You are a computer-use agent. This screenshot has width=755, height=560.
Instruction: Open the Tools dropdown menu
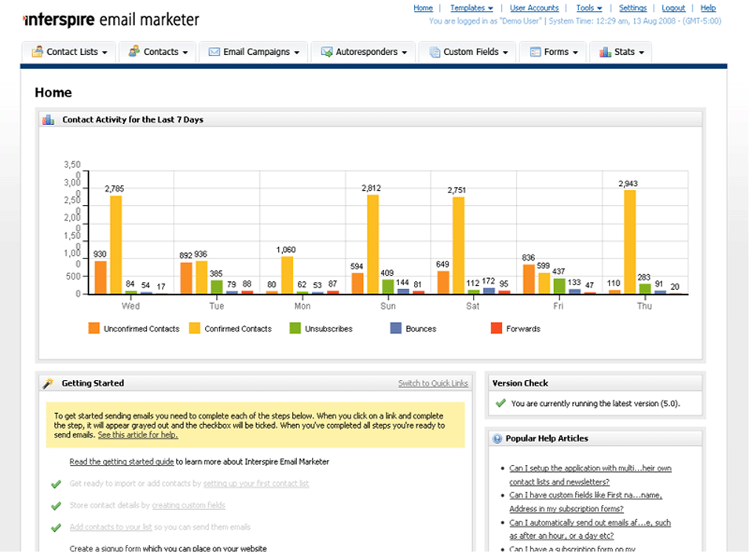click(x=588, y=9)
